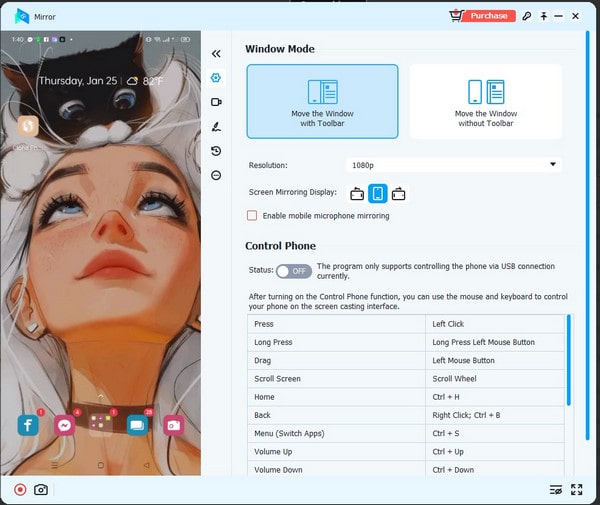Click the red record button

20,490
